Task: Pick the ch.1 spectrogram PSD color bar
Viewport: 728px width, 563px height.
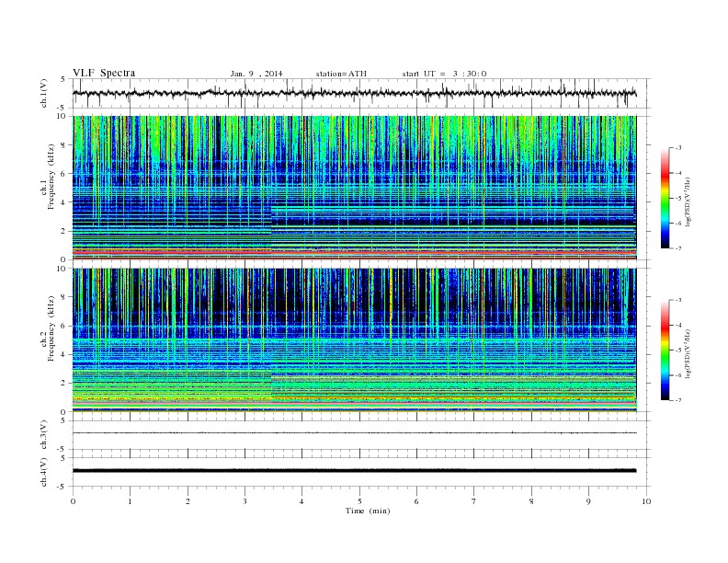Action: 665,199
